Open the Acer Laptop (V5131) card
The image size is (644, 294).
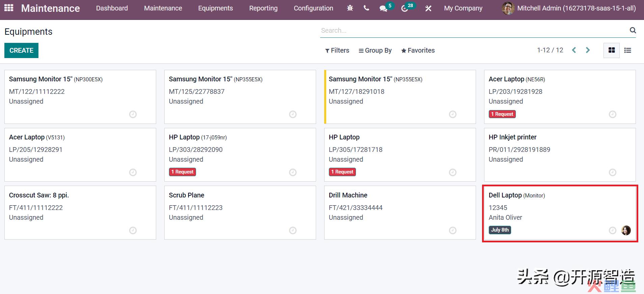[x=80, y=155]
